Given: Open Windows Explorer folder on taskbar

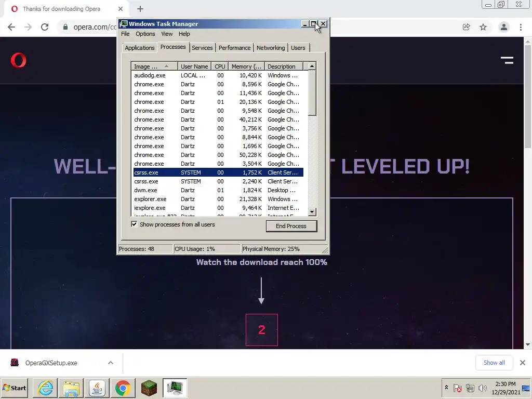Looking at the screenshot, I should [x=71, y=388].
